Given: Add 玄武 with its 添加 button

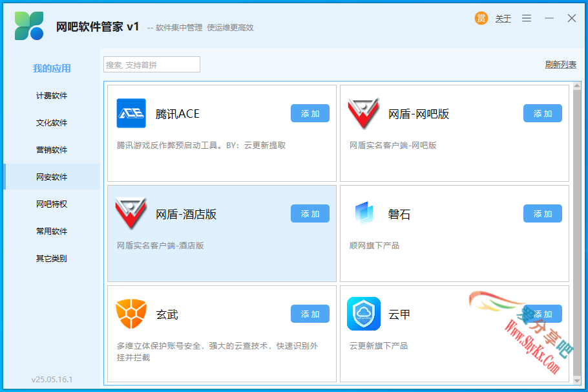Looking at the screenshot, I should pyautogui.click(x=310, y=314).
